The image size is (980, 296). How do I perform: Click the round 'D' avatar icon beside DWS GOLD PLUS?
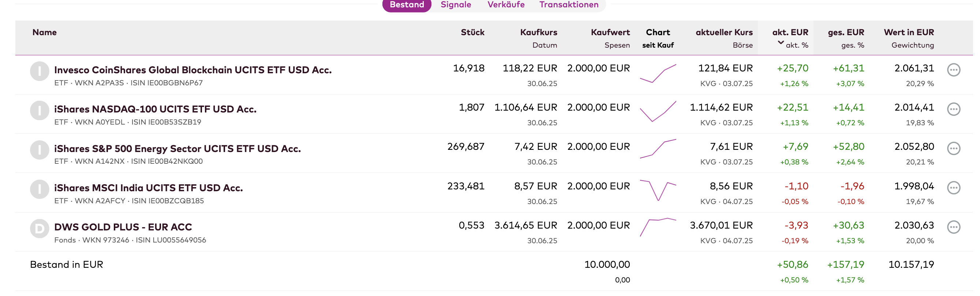[x=40, y=229]
